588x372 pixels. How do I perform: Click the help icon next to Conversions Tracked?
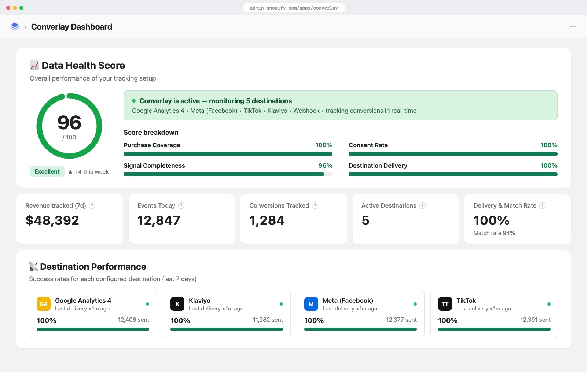[x=315, y=206]
